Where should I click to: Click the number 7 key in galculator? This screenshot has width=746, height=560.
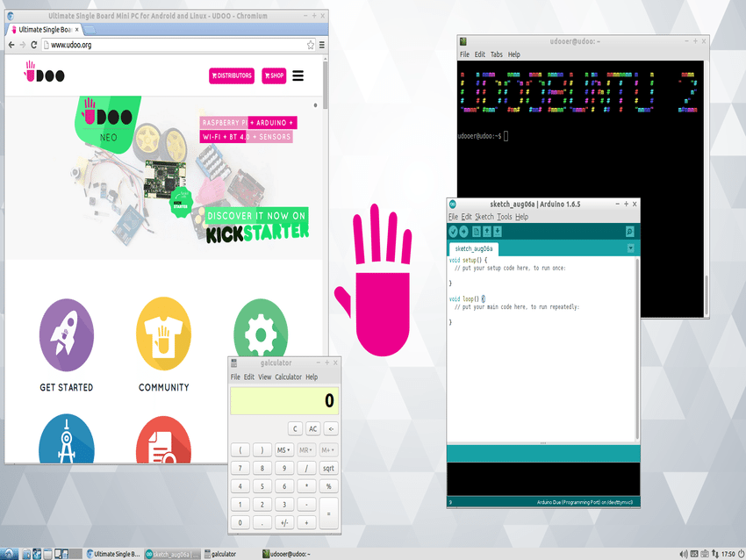[x=240, y=468]
